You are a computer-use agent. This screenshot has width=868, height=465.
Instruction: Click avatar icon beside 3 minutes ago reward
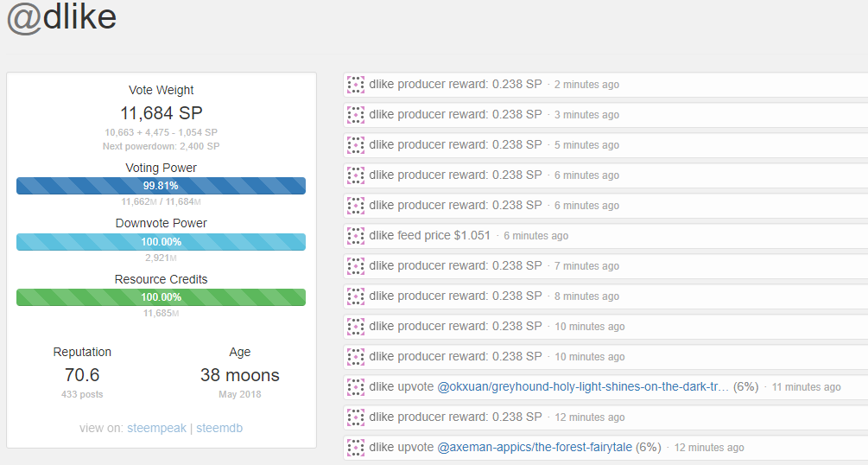pyautogui.click(x=356, y=115)
